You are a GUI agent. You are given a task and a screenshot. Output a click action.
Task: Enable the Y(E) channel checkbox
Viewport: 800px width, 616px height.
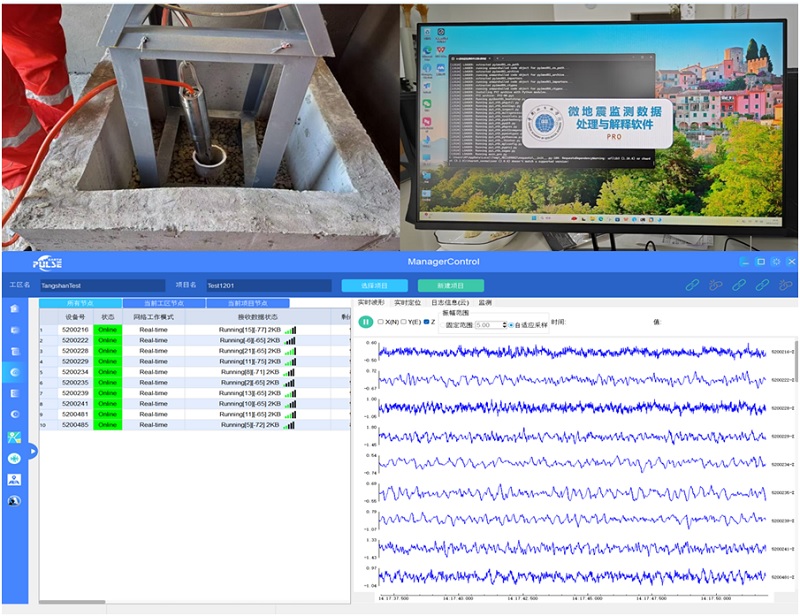pyautogui.click(x=403, y=322)
